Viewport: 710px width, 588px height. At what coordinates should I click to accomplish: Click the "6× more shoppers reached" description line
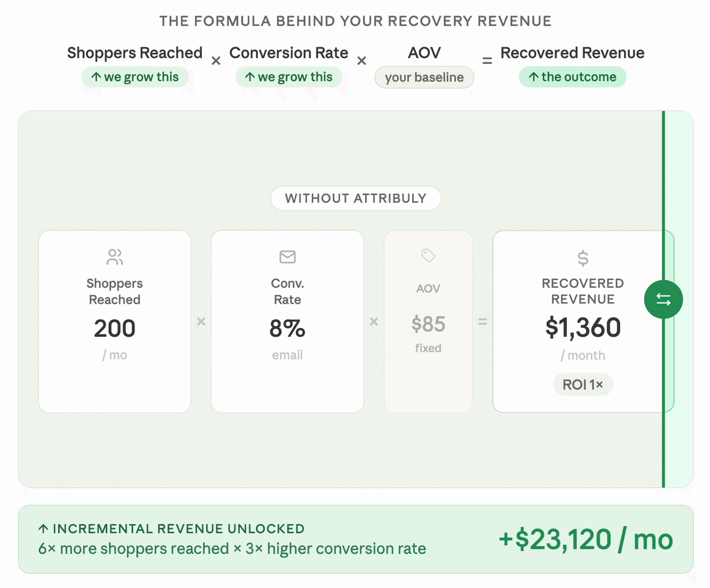pyautogui.click(x=232, y=549)
